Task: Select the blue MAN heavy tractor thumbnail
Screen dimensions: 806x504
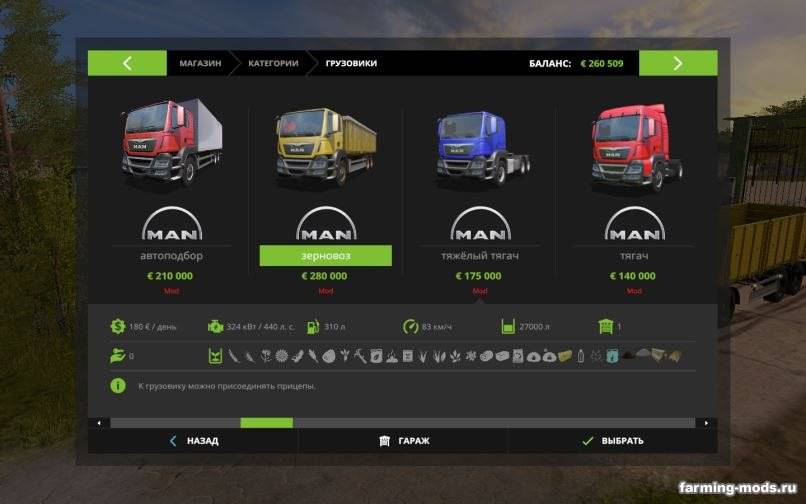Action: click(x=482, y=148)
